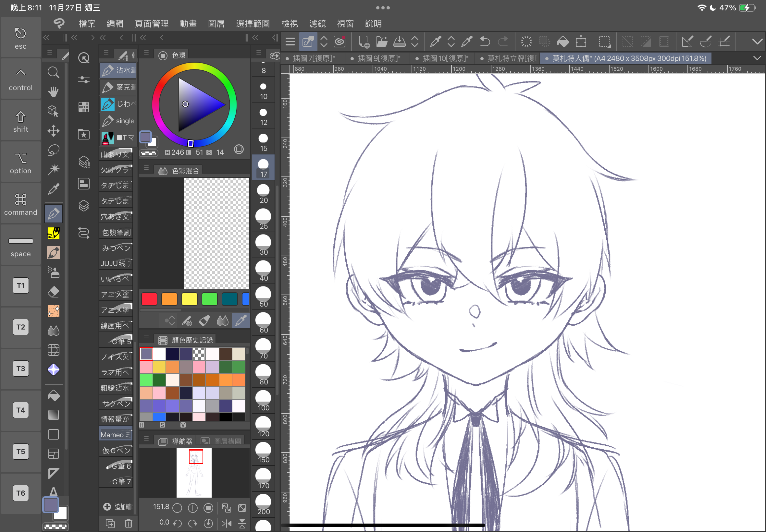Select the Auto select magic wand tool
This screenshot has height=532, width=766.
[x=53, y=169]
